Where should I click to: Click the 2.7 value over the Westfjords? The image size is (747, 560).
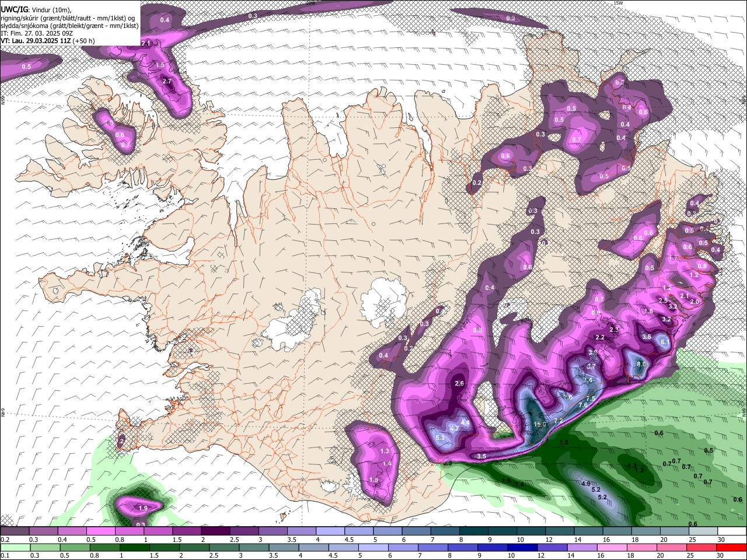[166, 81]
